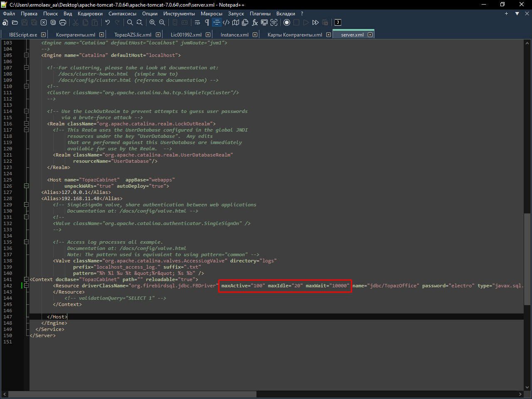Copy selection toolbar icon
532x399 pixels.
(85, 22)
